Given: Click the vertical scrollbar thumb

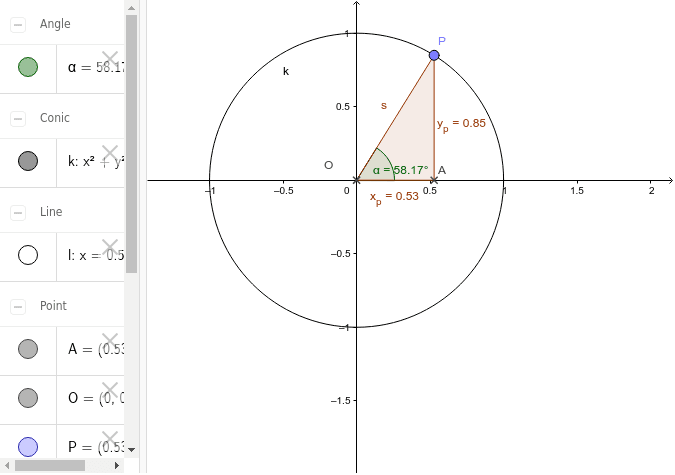Looking at the screenshot, I should tap(132, 144).
